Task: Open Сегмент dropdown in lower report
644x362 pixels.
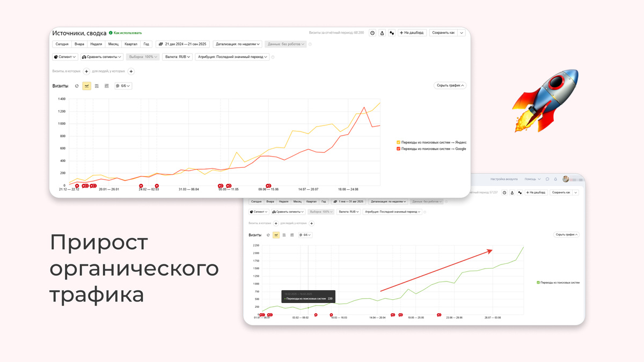Action: [x=258, y=212]
